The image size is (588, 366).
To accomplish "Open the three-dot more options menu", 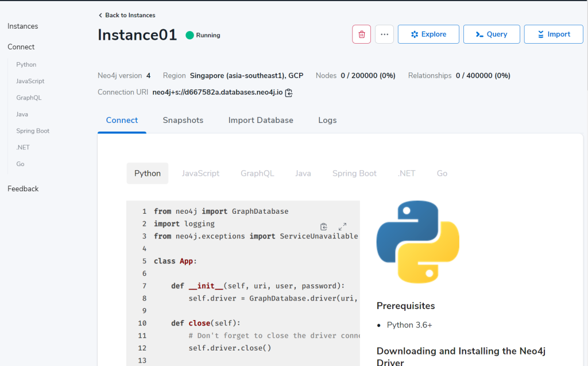I will point(384,34).
